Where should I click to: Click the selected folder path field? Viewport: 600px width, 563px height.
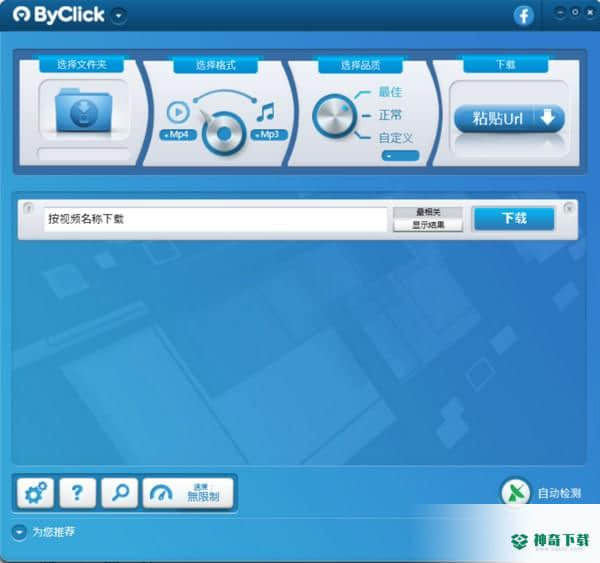point(83,154)
